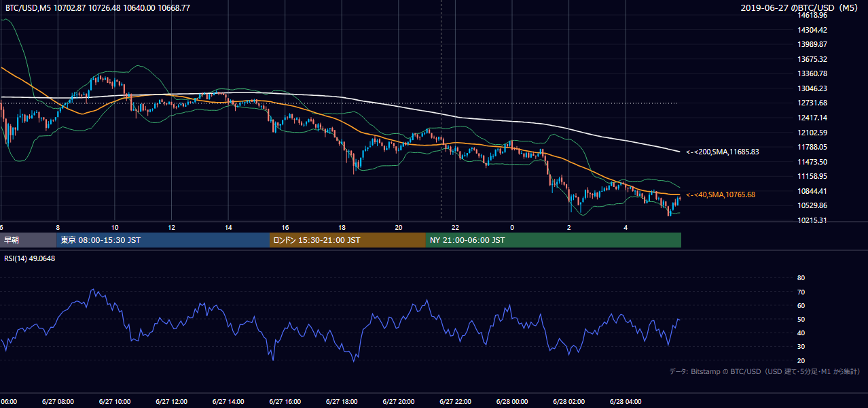Click hour label 10 under price chart
This screenshot has height=408, width=868.
(115, 228)
